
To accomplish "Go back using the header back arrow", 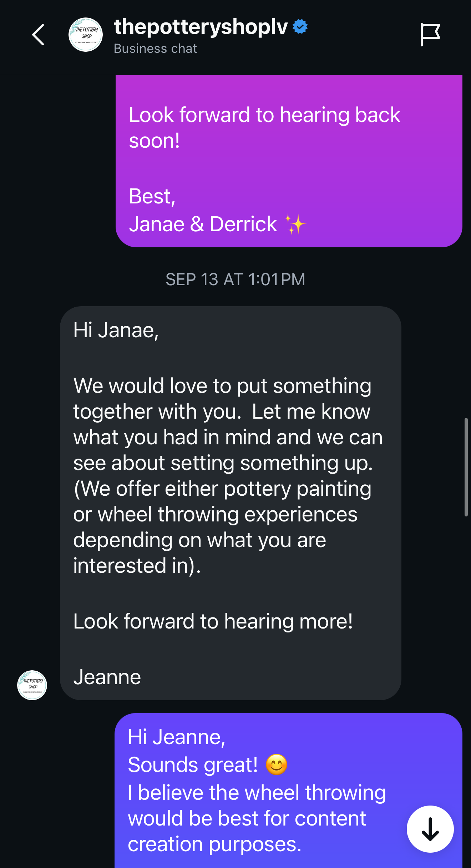I will pyautogui.click(x=38, y=35).
